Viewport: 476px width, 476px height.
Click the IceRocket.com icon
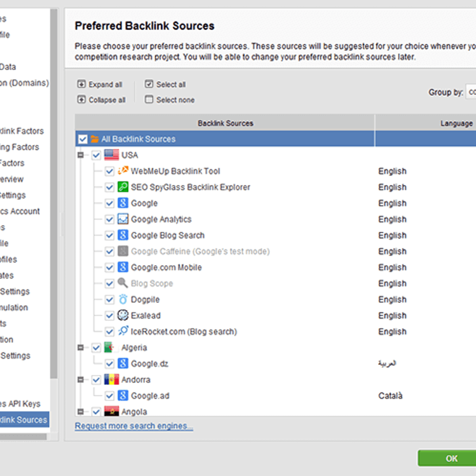point(123,331)
